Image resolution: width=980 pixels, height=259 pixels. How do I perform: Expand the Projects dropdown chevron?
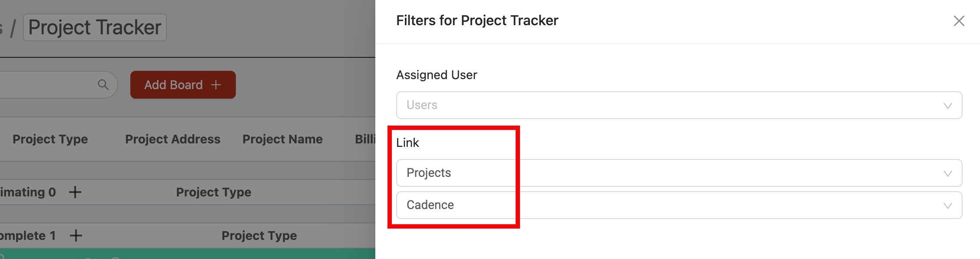(x=948, y=173)
